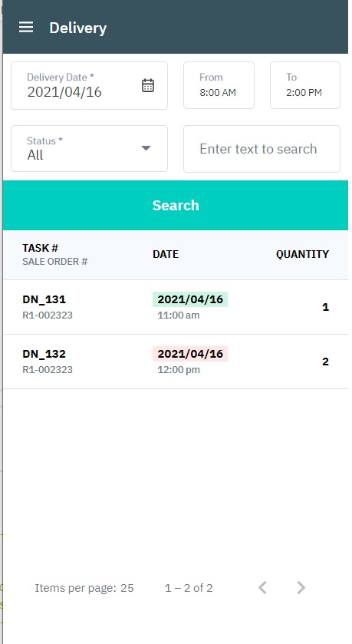352x644 pixels.
Task: Sort by the QUANTITY column header
Action: (302, 254)
